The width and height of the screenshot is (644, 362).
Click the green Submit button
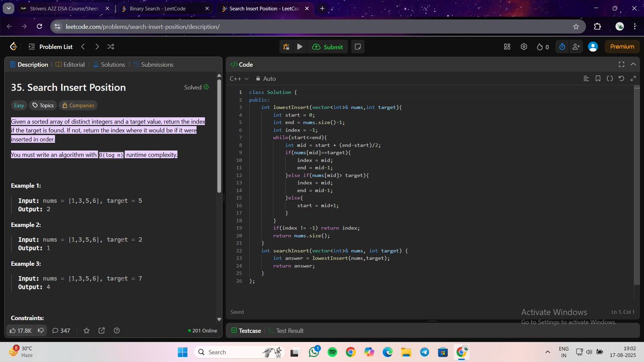point(327,47)
